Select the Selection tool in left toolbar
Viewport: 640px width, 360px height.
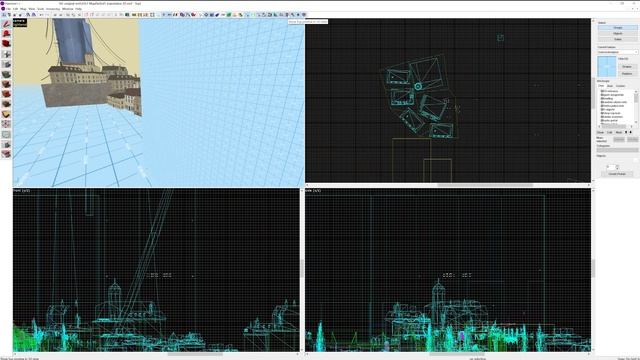pos(6,24)
